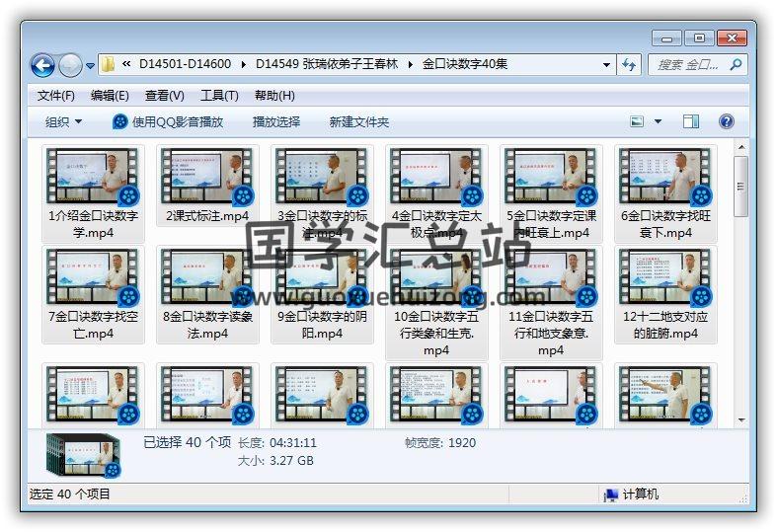Minimize the explorer window
The height and width of the screenshot is (532, 777).
click(667, 38)
